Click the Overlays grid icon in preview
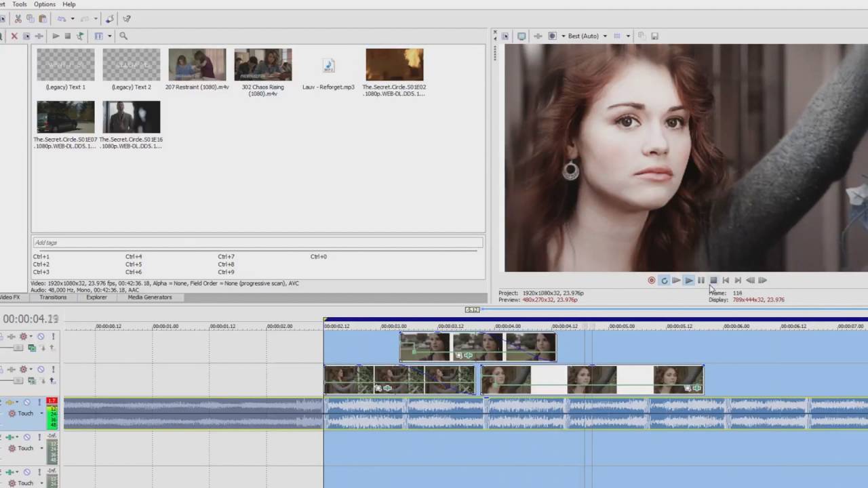The height and width of the screenshot is (488, 868). pos(617,36)
